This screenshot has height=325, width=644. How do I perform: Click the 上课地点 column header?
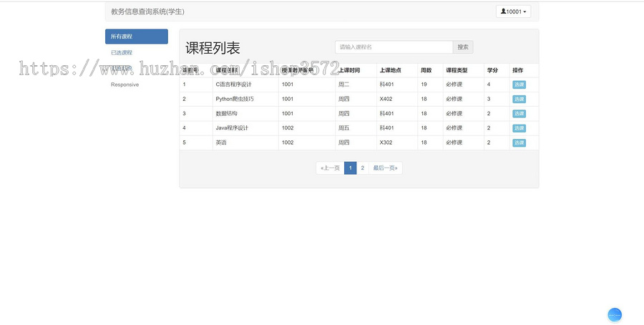(x=391, y=70)
